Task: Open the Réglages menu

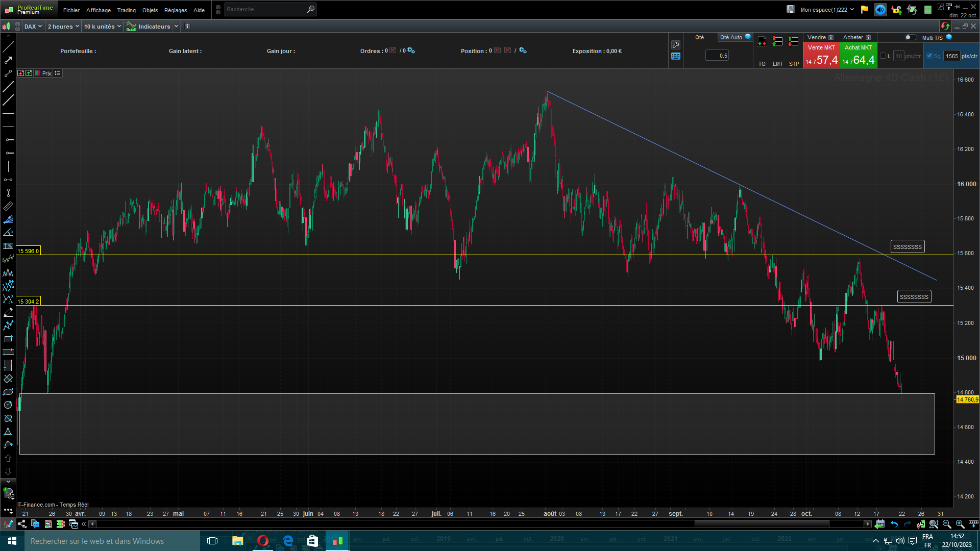Action: point(176,10)
